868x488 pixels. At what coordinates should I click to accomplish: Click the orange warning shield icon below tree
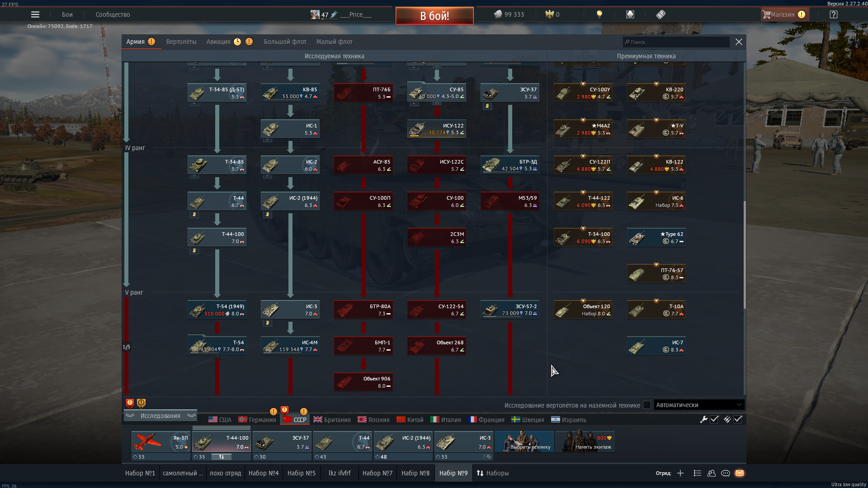click(x=141, y=403)
